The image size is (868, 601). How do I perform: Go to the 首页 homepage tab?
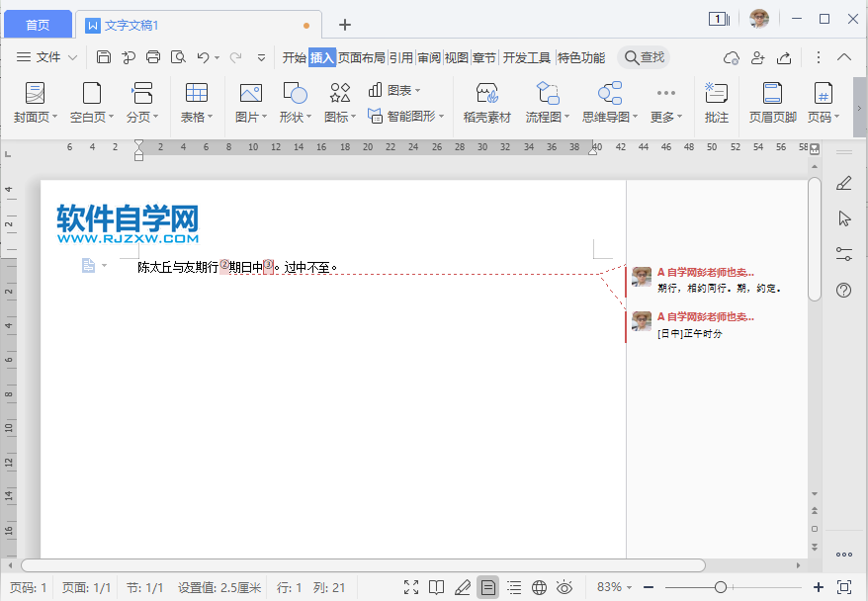38,24
